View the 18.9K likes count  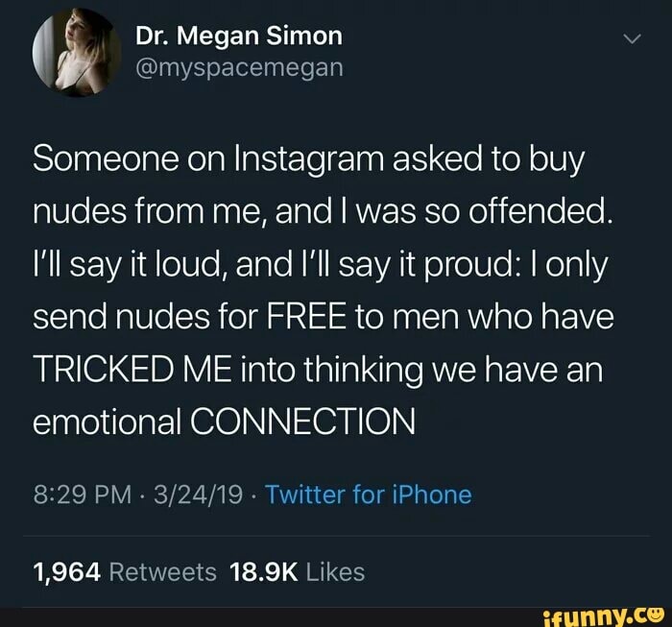(x=264, y=572)
